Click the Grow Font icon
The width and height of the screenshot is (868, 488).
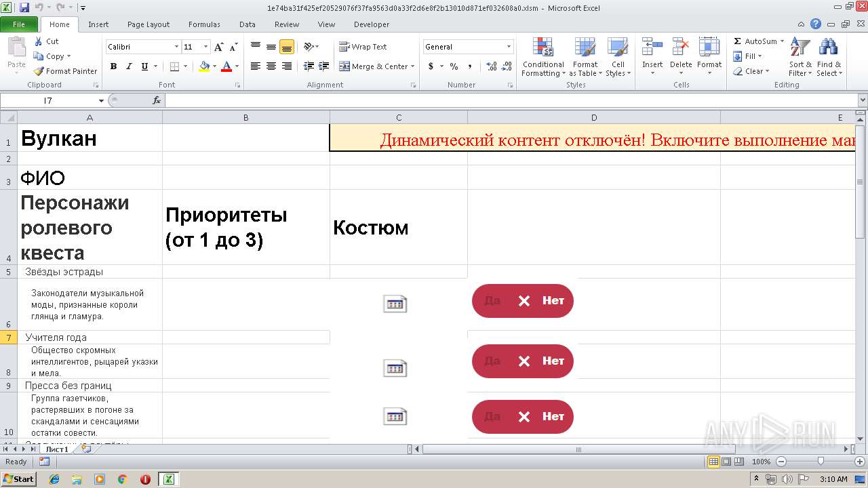[x=218, y=47]
